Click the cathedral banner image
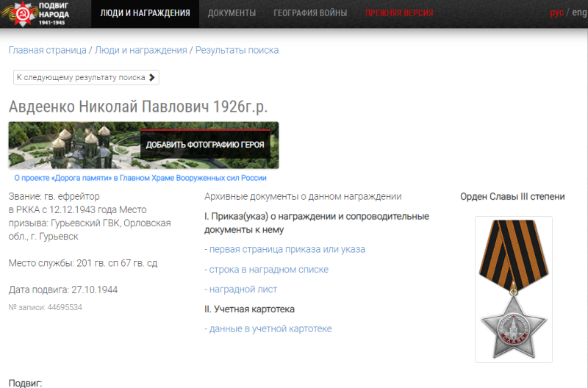This screenshot has height=388, width=588. point(73,145)
